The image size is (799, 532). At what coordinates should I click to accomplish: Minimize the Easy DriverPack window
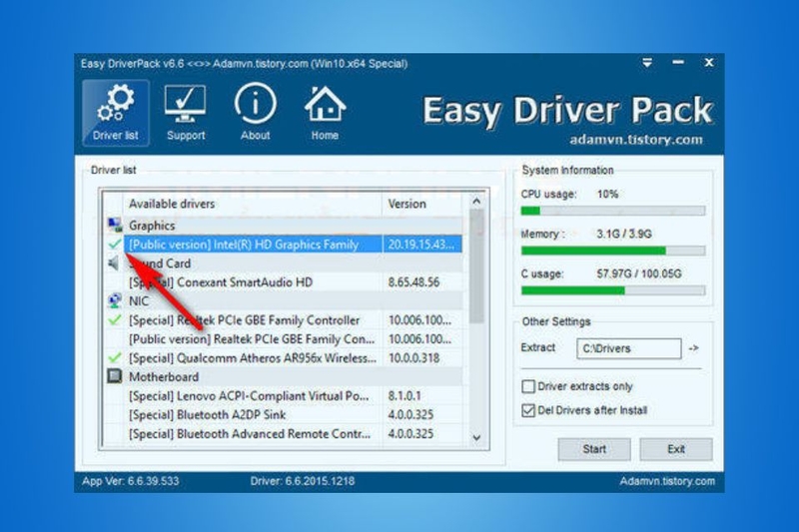678,63
